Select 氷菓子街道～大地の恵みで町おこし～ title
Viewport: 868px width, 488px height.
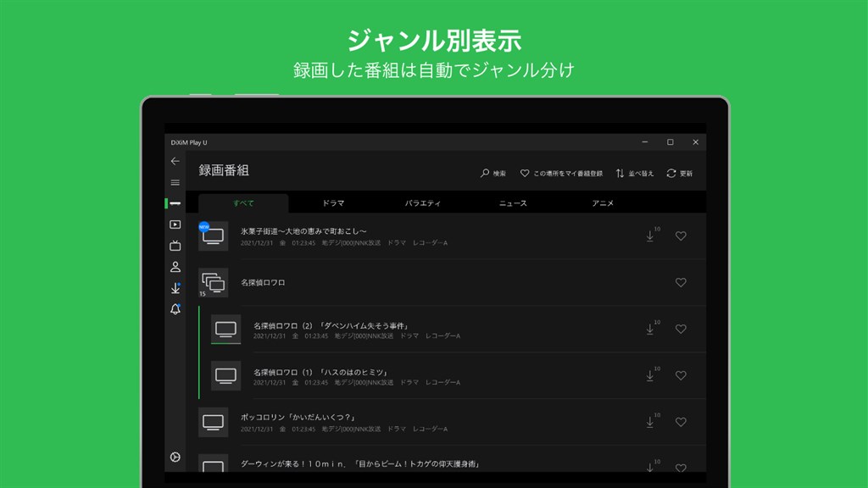pos(303,231)
